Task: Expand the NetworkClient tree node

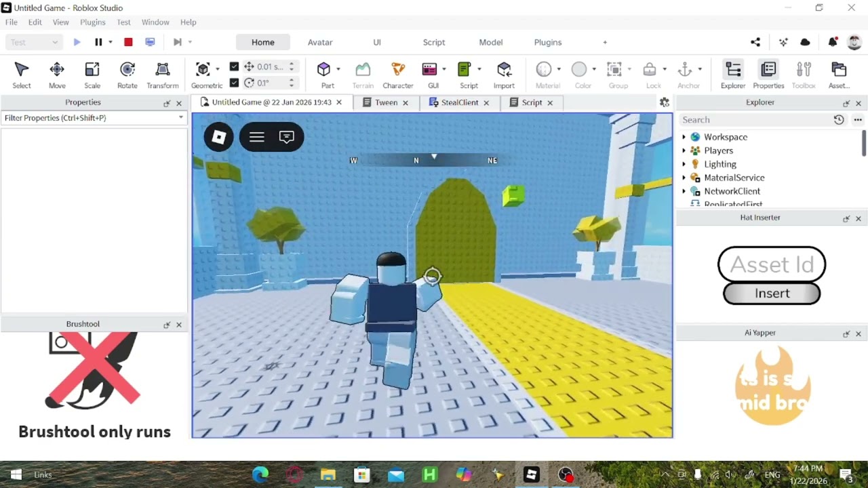Action: 684,191
